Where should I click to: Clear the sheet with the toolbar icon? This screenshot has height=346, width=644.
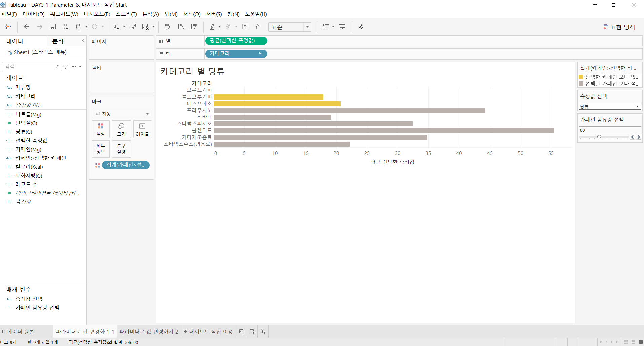tap(145, 27)
